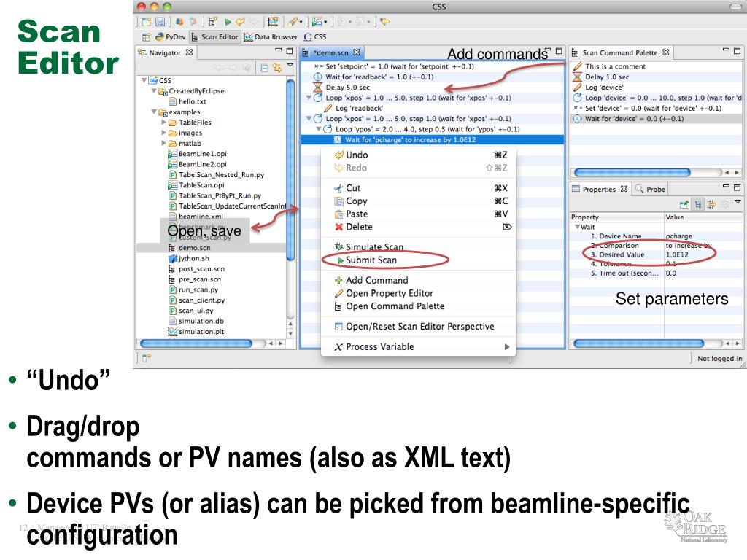Screen dimensions: 747x560
Task: Click the scan tree icon in the toolbar
Action: (x=212, y=21)
